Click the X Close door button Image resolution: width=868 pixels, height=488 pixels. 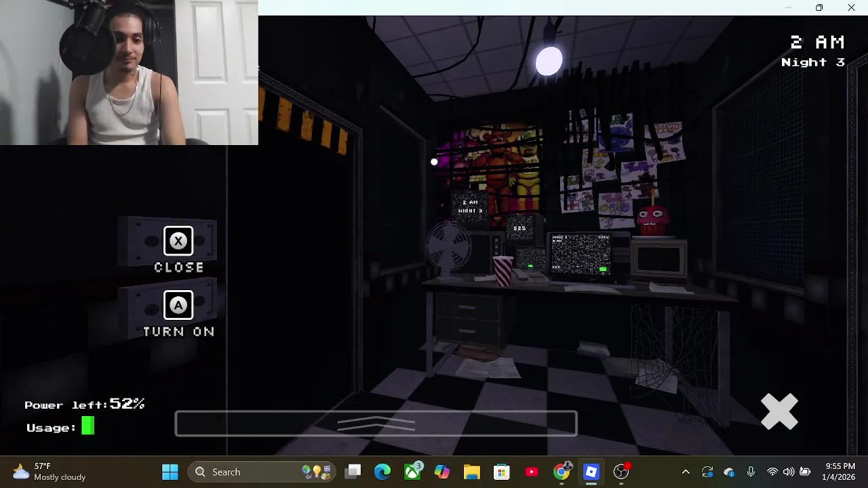178,241
